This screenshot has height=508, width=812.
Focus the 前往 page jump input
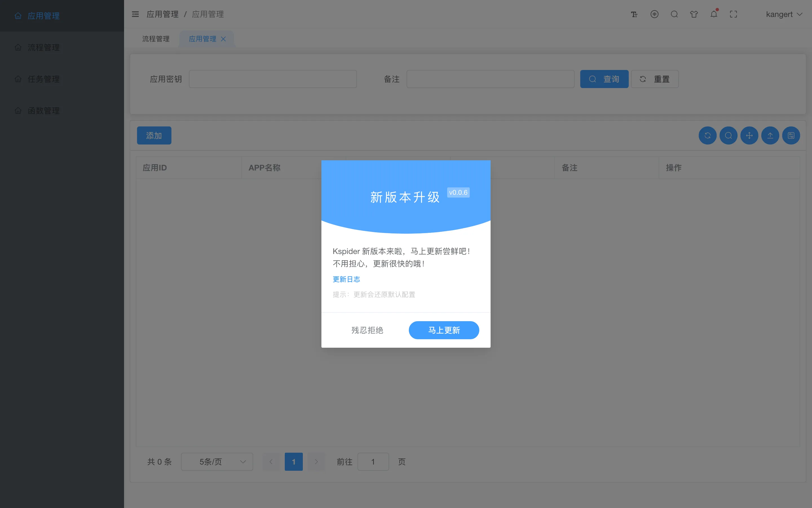coord(373,462)
